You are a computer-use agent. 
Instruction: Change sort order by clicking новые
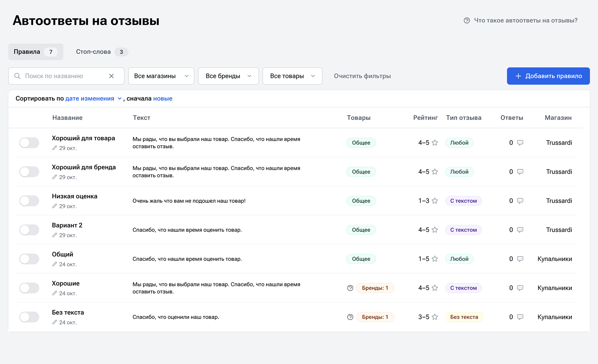tap(163, 99)
